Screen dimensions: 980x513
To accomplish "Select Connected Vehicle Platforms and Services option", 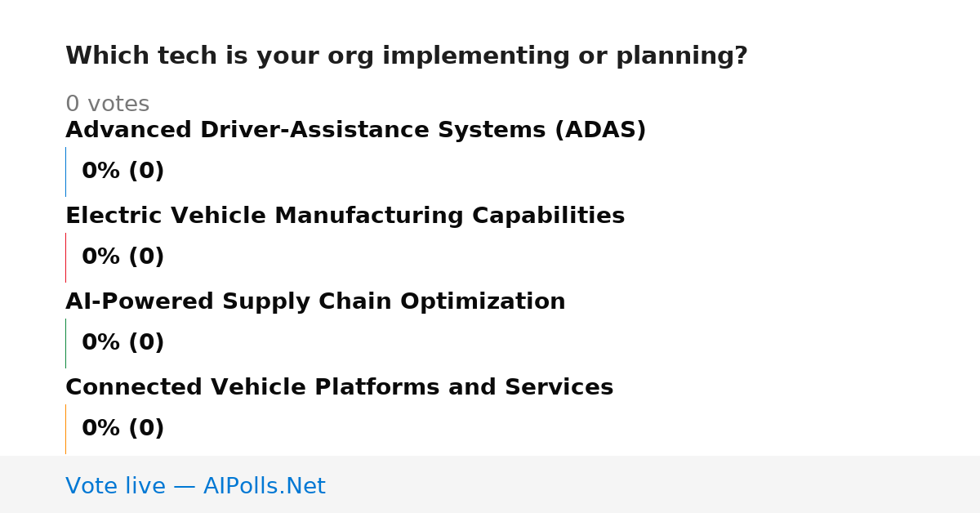I will [x=339, y=388].
